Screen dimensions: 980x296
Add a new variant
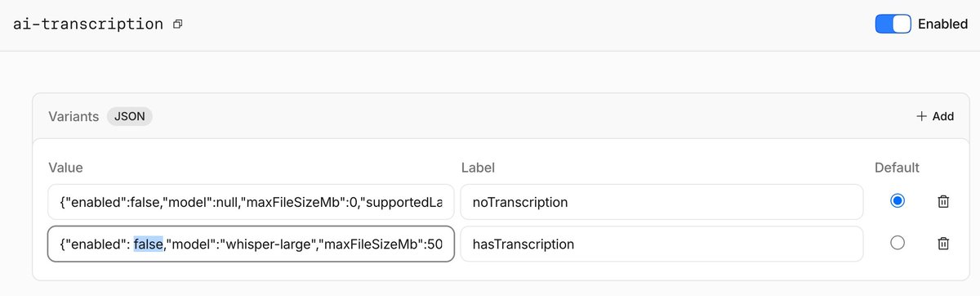935,117
